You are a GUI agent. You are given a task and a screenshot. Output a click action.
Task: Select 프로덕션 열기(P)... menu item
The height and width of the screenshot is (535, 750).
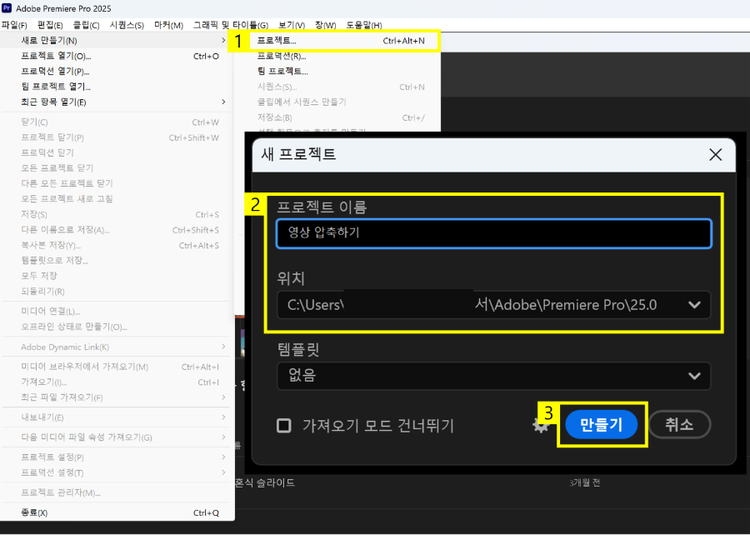tap(117, 71)
